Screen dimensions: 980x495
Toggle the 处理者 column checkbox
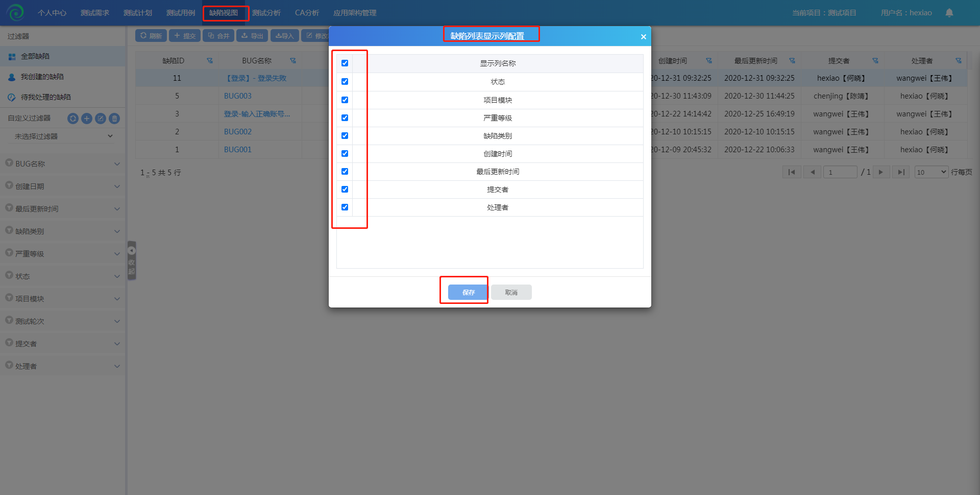click(345, 207)
